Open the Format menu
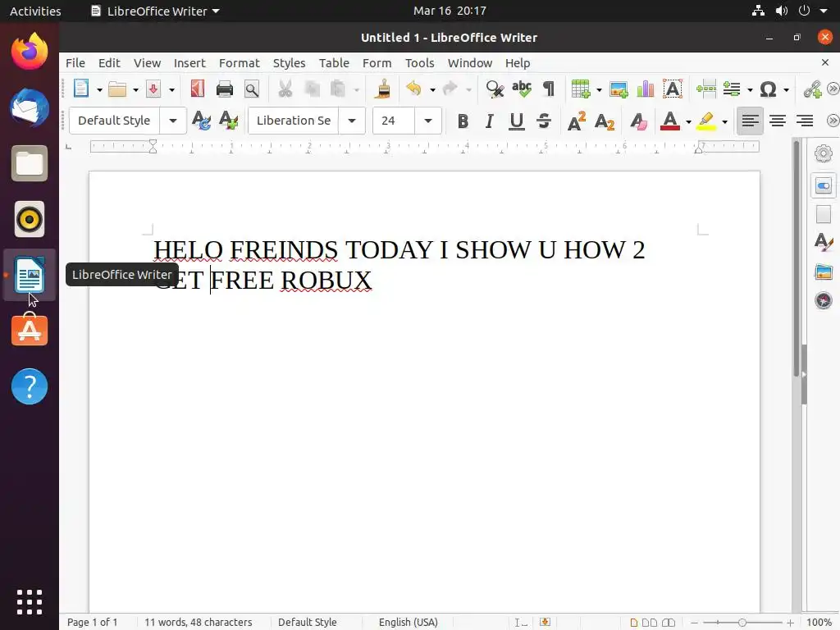This screenshot has width=840, height=630. (x=240, y=63)
